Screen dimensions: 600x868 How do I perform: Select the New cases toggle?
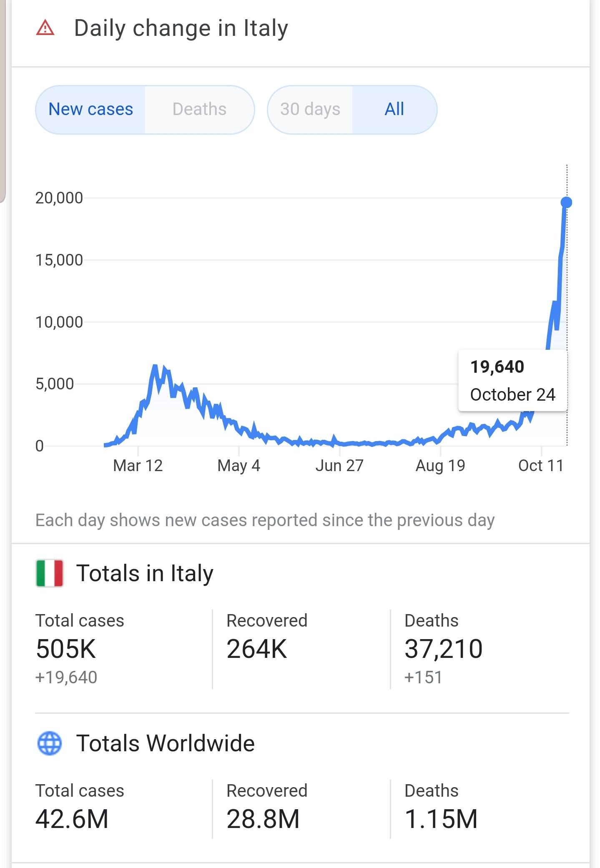[x=91, y=110]
